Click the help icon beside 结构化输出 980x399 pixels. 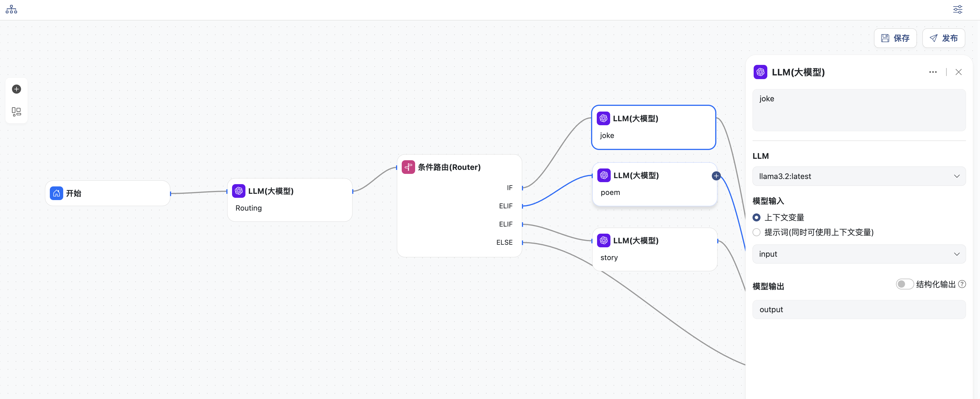point(962,284)
